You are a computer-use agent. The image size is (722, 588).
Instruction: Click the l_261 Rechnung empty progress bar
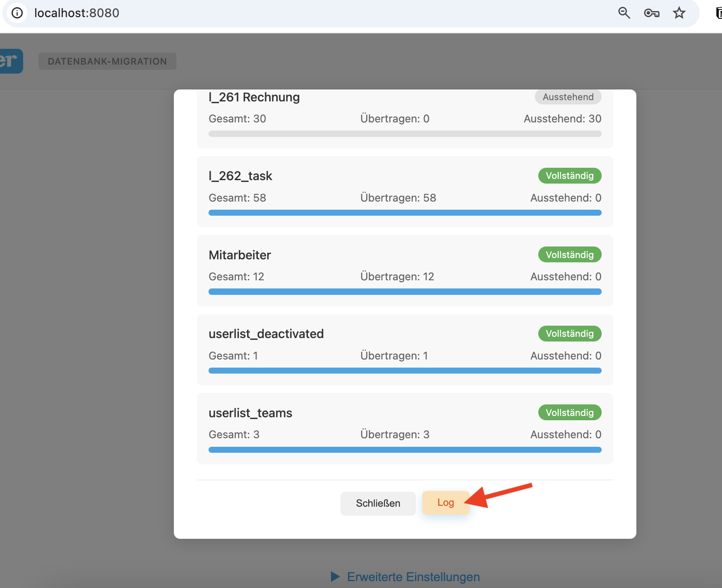[405, 134]
